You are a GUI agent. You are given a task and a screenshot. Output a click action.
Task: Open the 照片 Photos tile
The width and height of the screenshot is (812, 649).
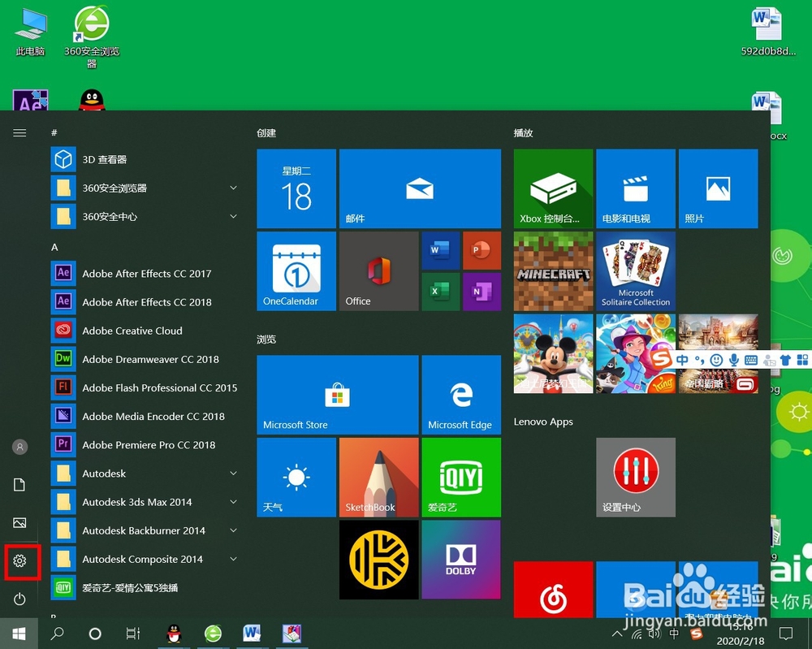pyautogui.click(x=718, y=188)
